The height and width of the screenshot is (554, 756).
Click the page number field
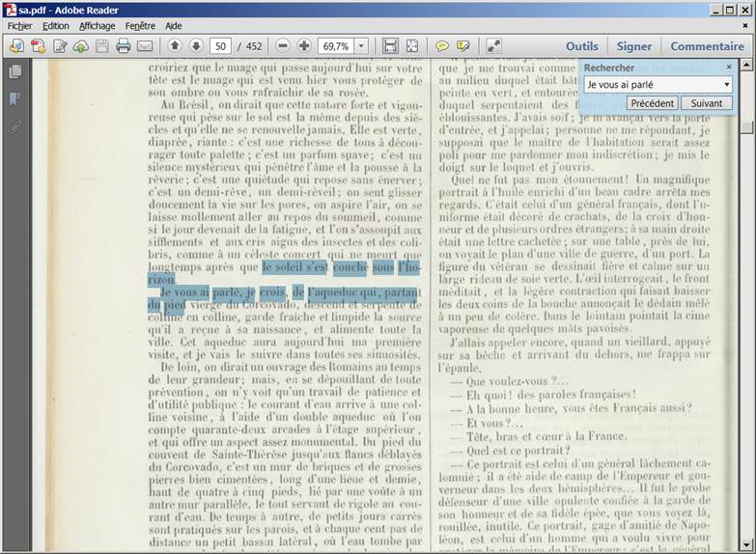(x=221, y=46)
